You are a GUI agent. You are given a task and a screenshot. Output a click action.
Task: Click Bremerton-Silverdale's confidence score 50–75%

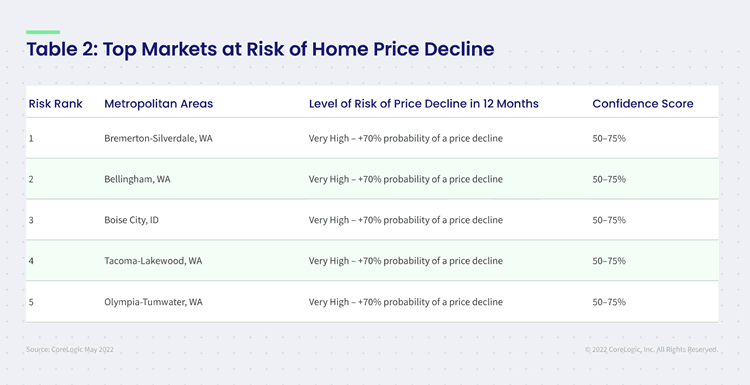pos(609,139)
